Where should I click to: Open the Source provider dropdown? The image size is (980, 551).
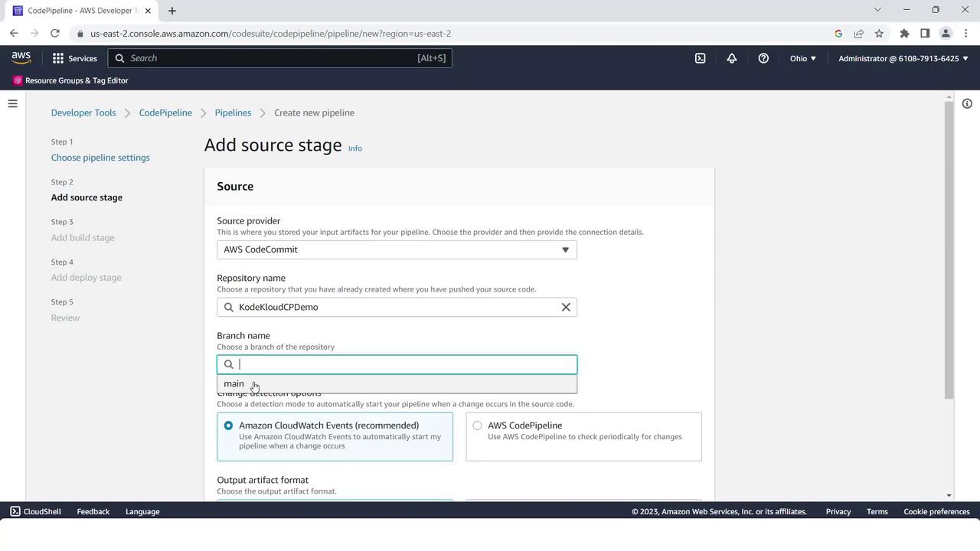point(397,249)
